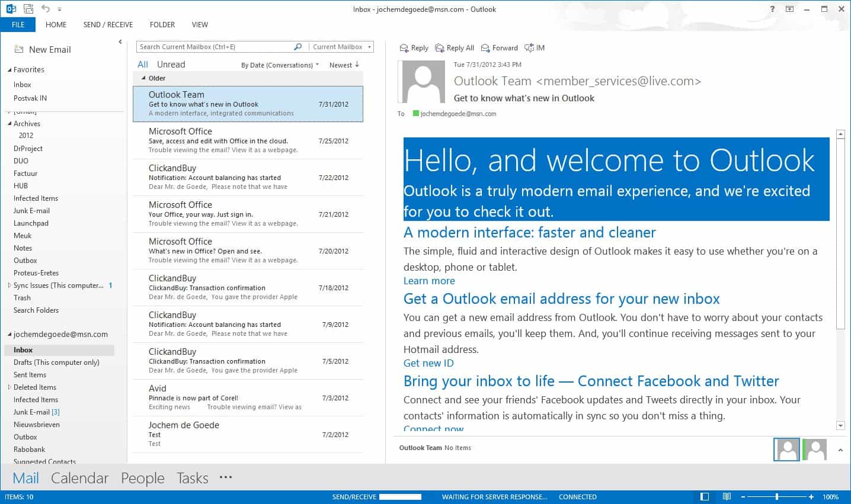Expand the Deleted Items folder

click(x=9, y=387)
